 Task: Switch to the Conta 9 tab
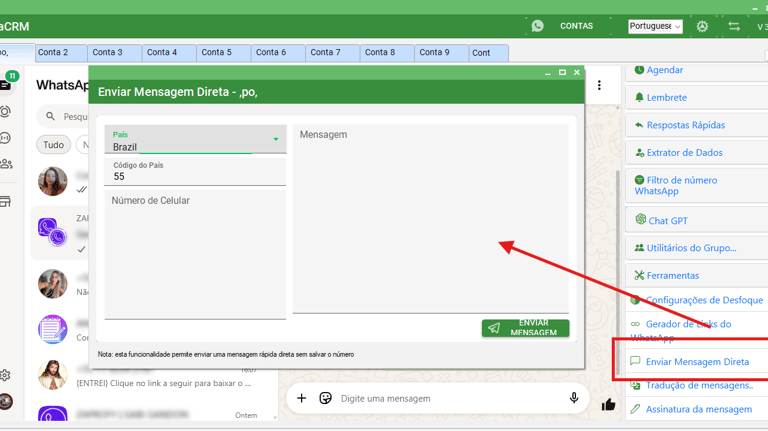(442, 52)
